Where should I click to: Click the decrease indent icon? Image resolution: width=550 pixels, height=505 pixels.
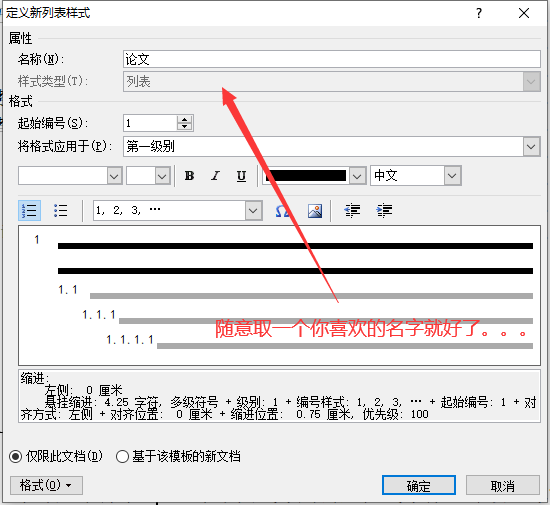pyautogui.click(x=352, y=210)
